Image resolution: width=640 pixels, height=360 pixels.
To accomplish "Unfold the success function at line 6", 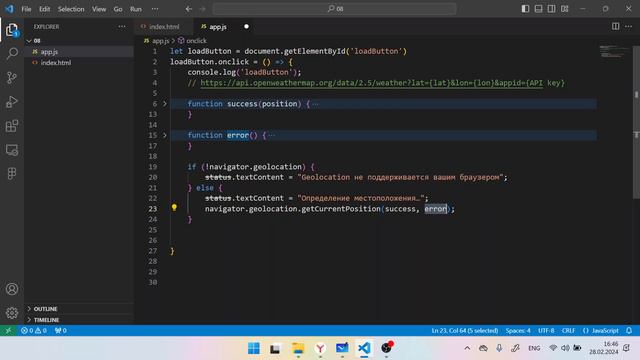I will [165, 104].
